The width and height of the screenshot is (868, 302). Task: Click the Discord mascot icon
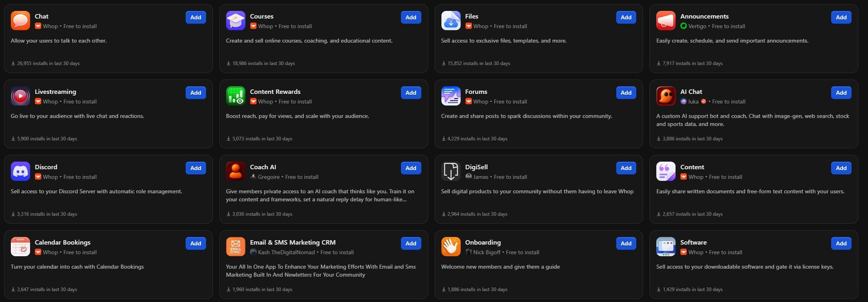20,171
